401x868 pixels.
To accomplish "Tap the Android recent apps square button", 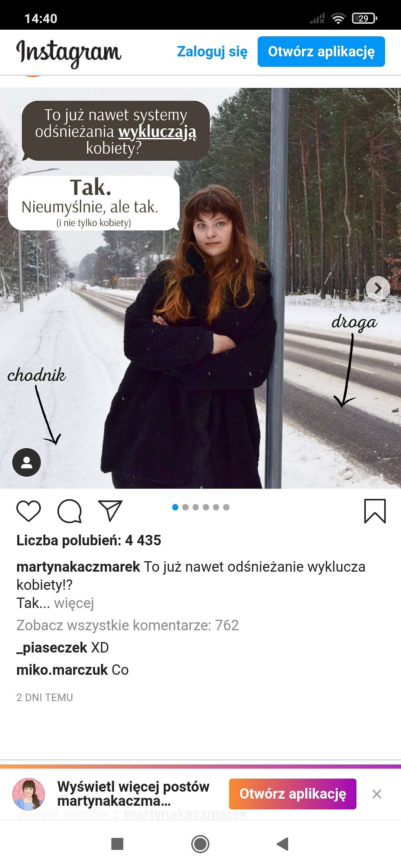I will click(x=117, y=844).
